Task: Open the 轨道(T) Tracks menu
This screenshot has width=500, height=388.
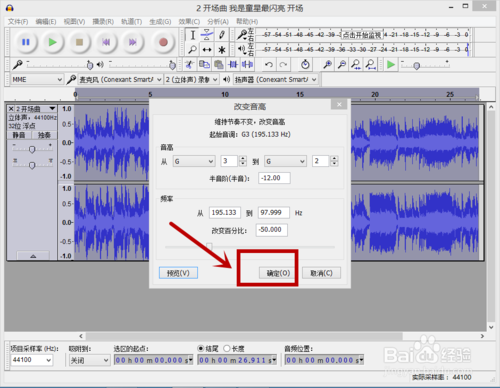Action: click(x=131, y=22)
